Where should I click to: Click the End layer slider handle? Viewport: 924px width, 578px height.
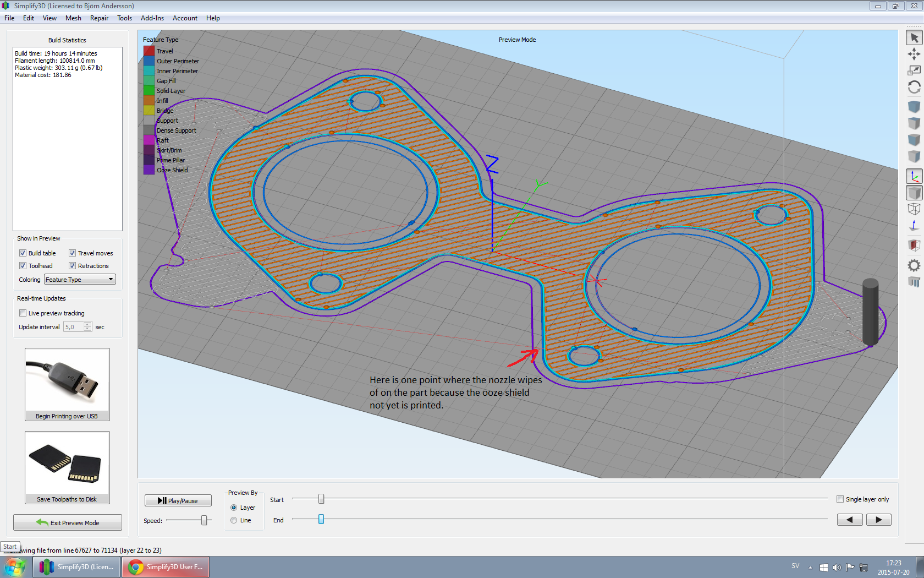click(x=321, y=519)
